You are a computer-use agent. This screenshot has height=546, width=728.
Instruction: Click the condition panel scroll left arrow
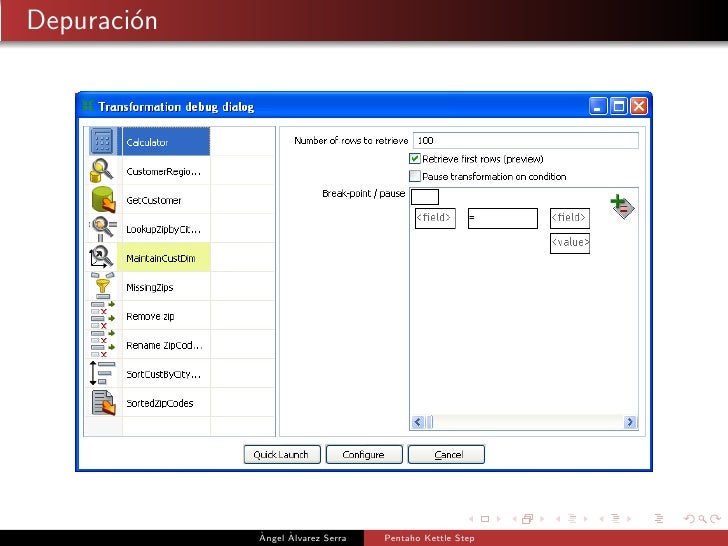[417, 422]
